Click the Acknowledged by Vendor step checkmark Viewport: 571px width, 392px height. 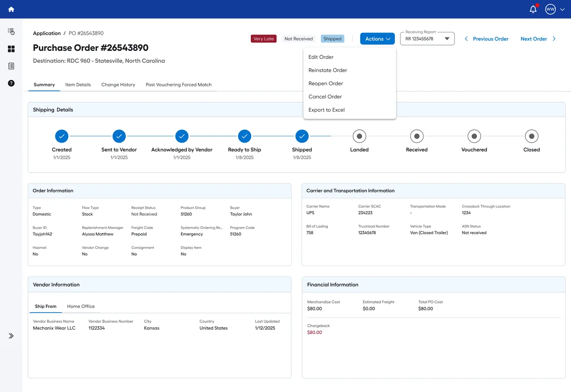(x=182, y=137)
